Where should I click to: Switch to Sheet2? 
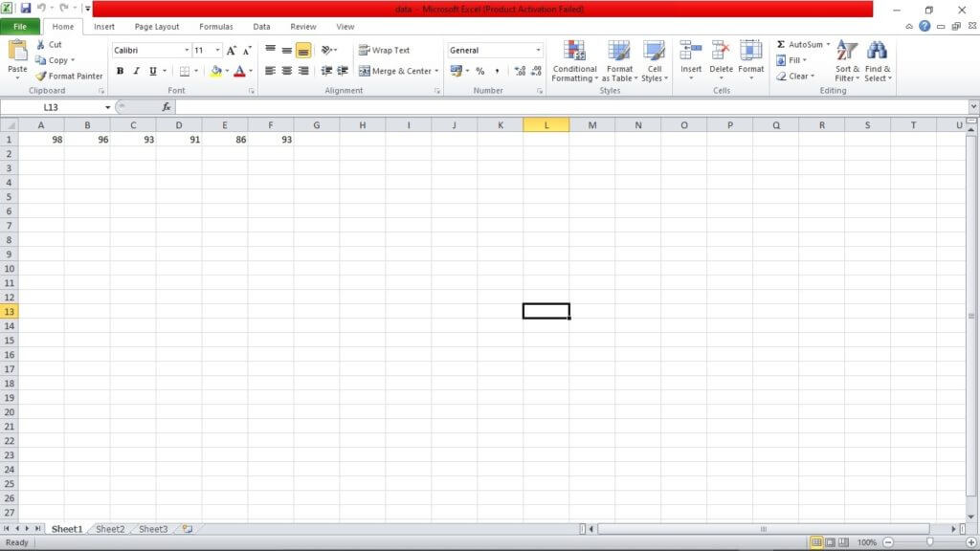(x=109, y=528)
